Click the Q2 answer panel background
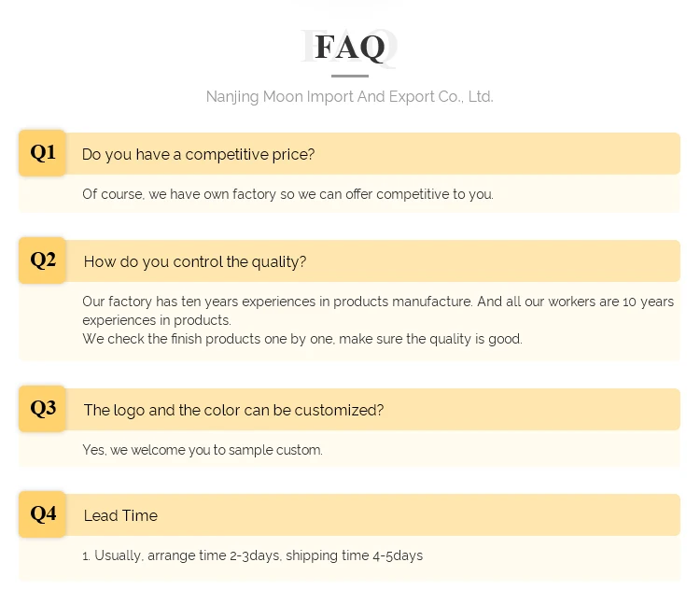Screen dimensions: 700x590 point(607,341)
